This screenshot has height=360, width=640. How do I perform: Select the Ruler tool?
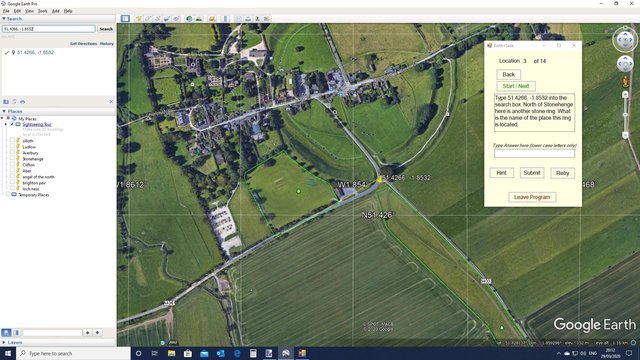(225, 19)
